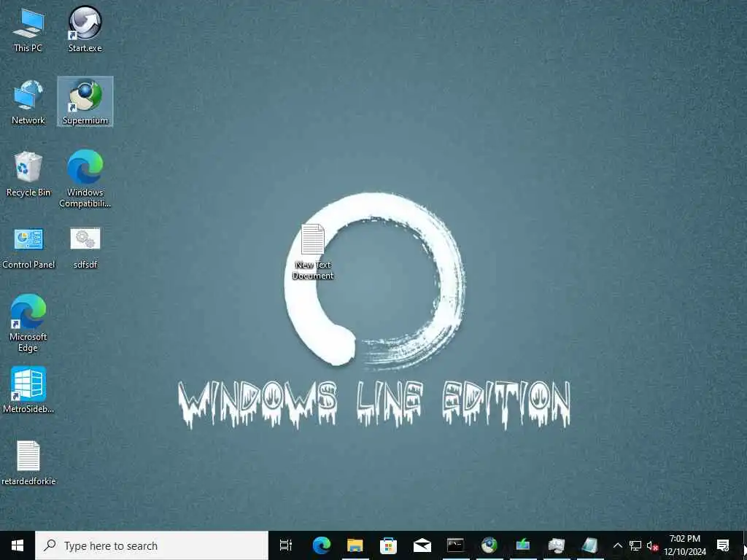Open the Windows Start menu
This screenshot has height=560, width=747.
click(18, 545)
